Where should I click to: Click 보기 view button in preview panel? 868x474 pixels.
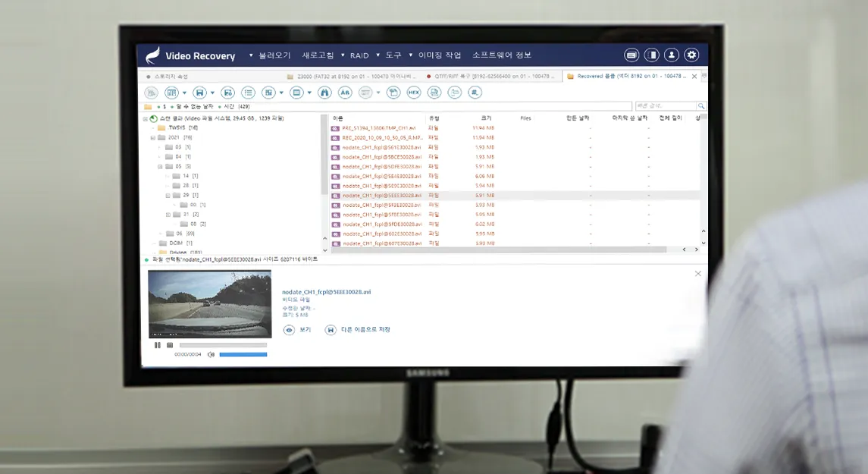298,330
